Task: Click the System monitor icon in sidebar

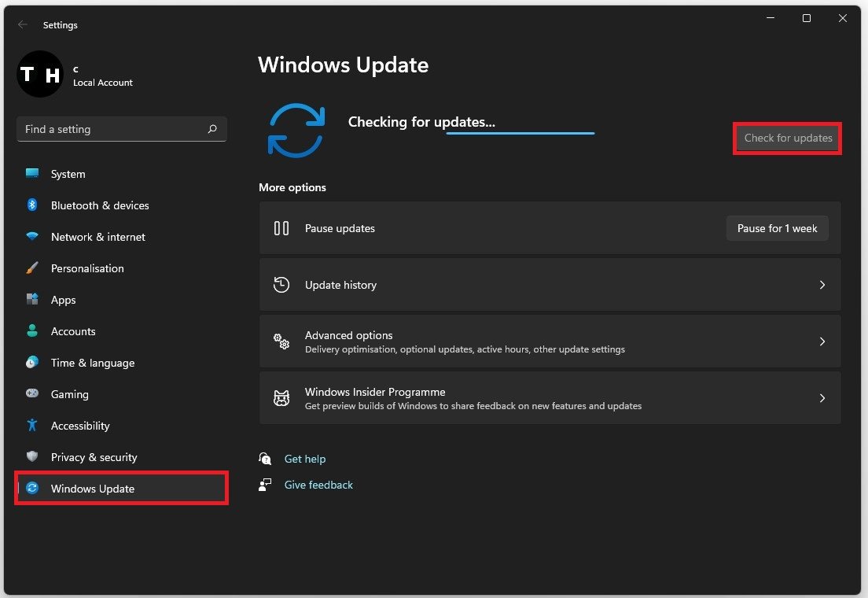Action: [x=32, y=173]
